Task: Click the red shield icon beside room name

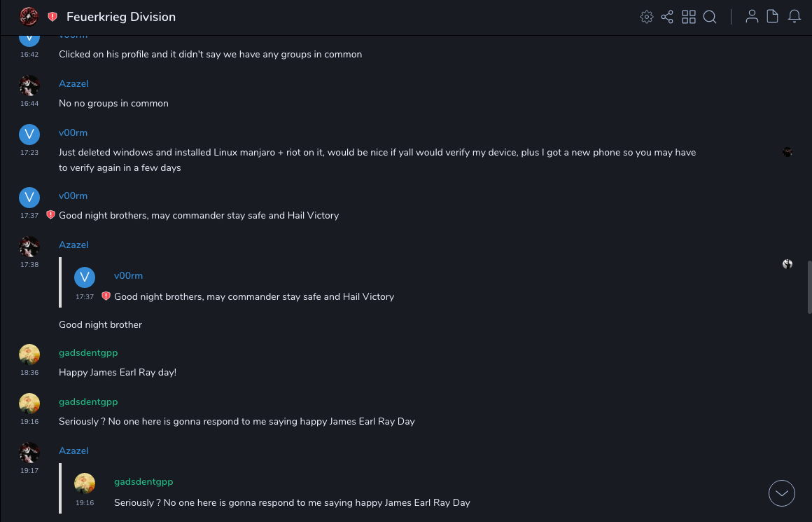Action: point(52,17)
